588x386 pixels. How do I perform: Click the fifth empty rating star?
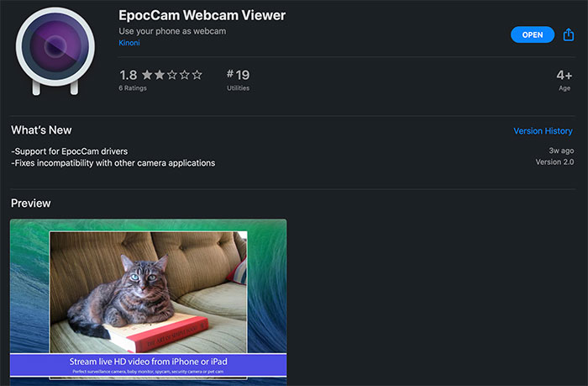pyautogui.click(x=197, y=75)
